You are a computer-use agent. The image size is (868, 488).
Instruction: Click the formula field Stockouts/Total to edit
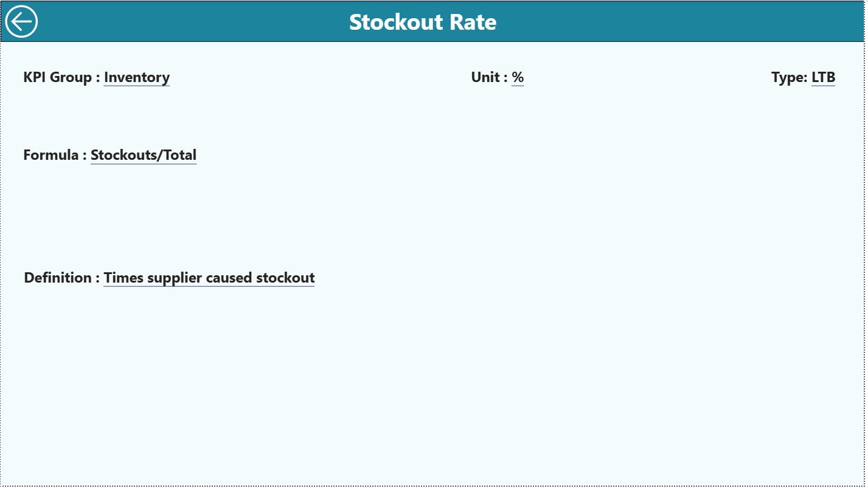point(143,155)
